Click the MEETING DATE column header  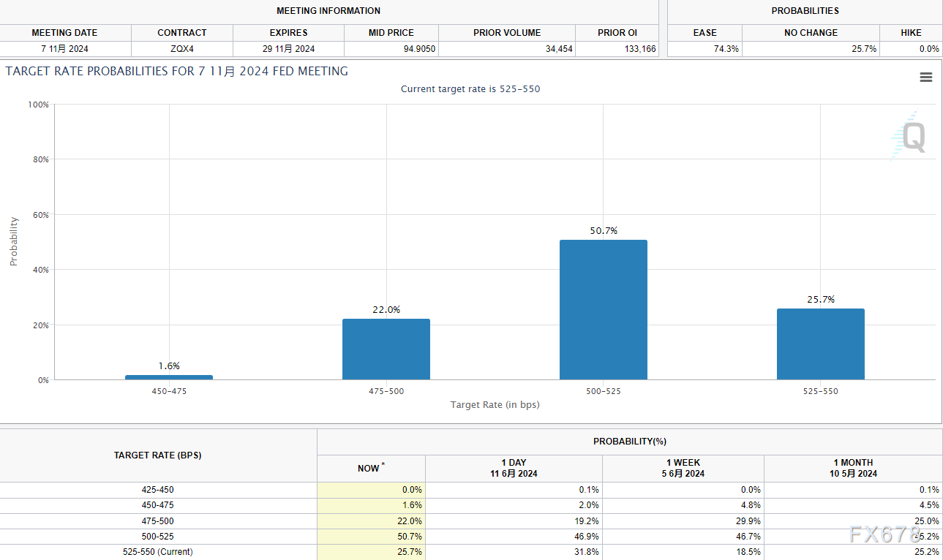point(64,33)
